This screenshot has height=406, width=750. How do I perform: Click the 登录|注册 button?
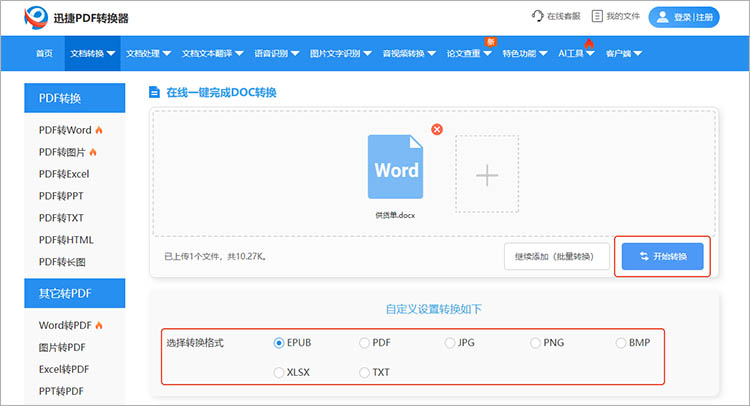click(x=684, y=17)
